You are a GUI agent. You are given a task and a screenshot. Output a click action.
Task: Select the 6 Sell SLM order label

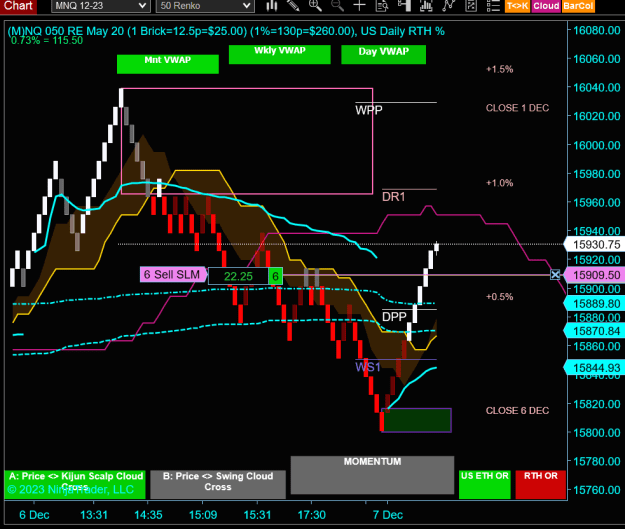(173, 275)
